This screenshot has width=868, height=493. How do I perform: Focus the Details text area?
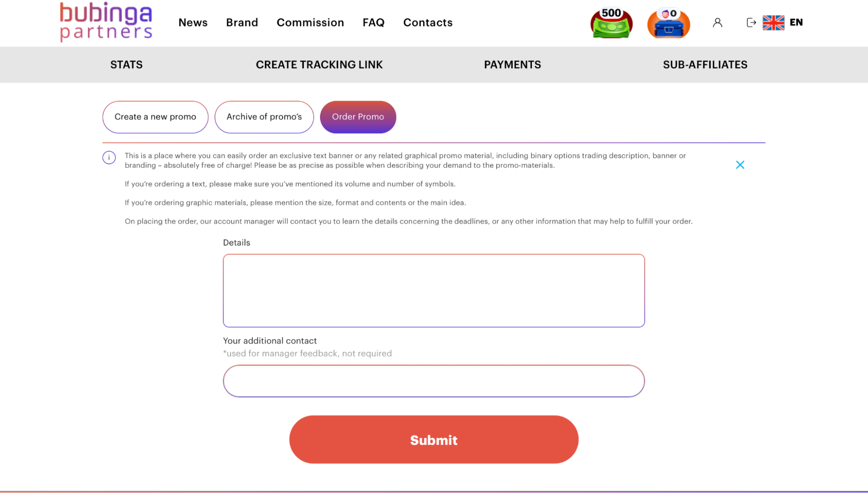434,291
